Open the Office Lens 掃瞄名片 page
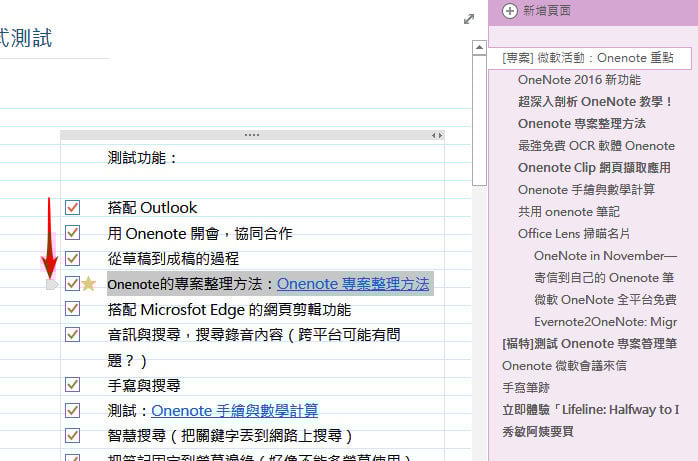The width and height of the screenshot is (698, 461). [x=574, y=234]
